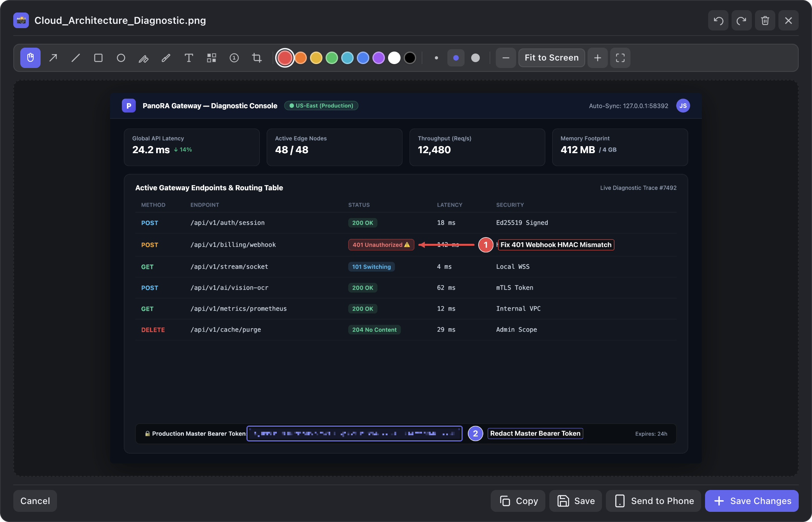Pick the orange color swatch
Viewport: 812px width, 522px height.
(x=301, y=58)
